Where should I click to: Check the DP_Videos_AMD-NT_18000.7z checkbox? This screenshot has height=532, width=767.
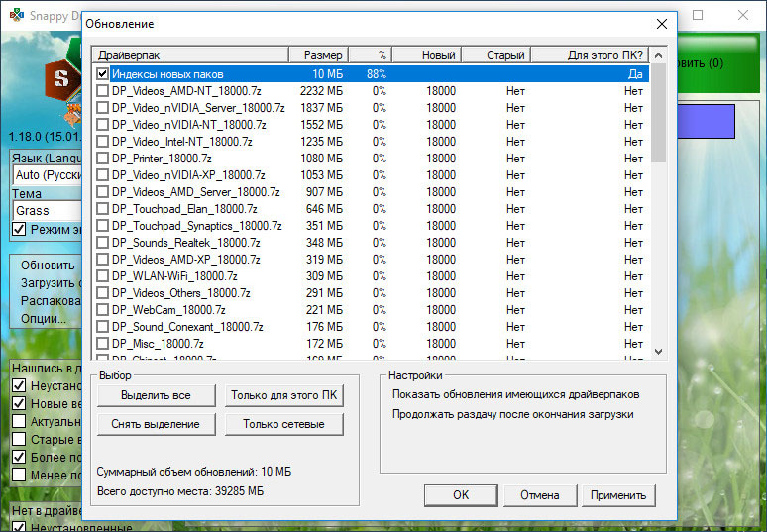pos(102,91)
